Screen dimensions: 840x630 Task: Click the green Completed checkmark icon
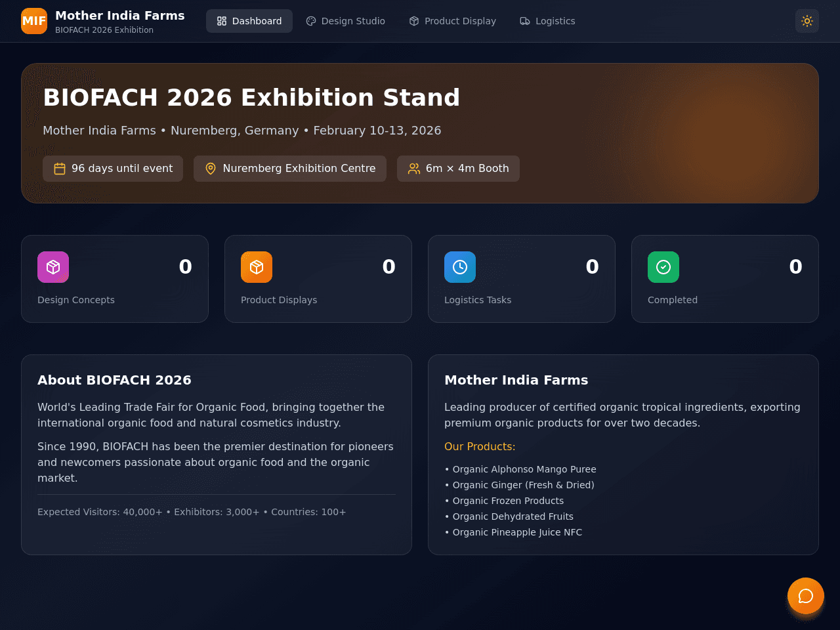click(x=663, y=267)
